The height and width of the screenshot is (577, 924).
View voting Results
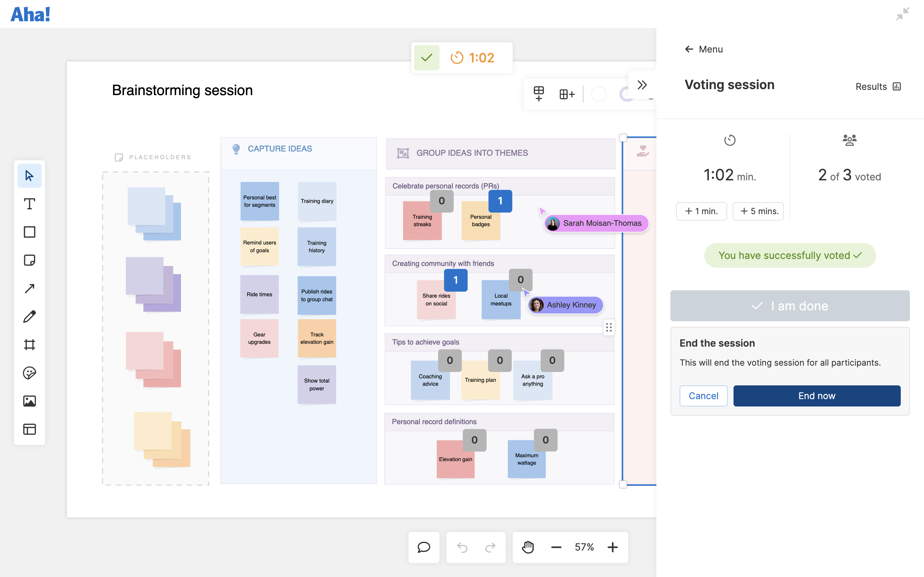pos(878,87)
